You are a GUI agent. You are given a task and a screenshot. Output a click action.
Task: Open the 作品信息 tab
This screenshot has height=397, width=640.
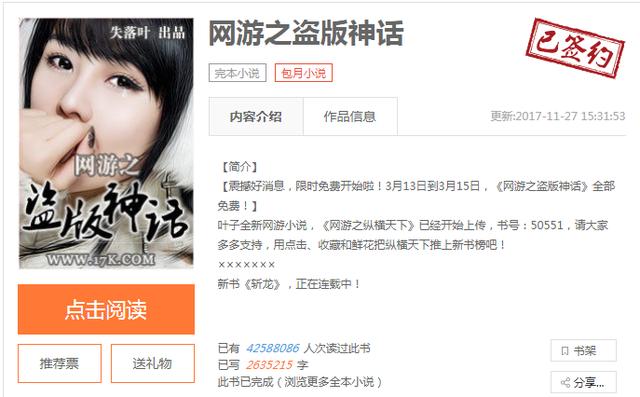click(350, 116)
